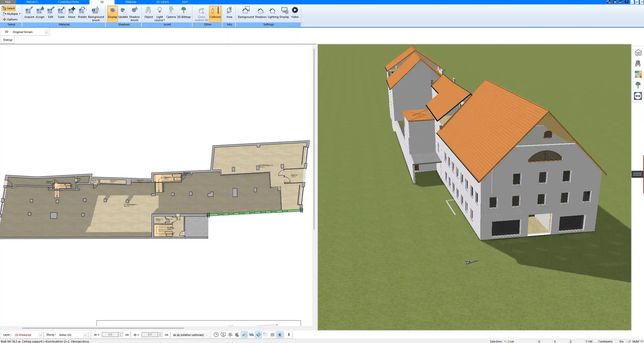Toggle the highlighted roof display icon
Image resolution: width=644 pixels, height=343 pixels.
(244, 335)
